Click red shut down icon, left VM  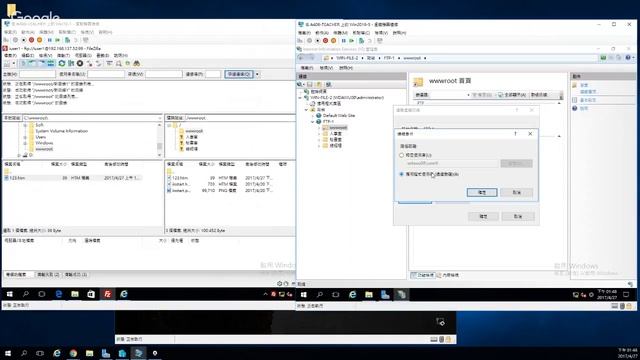click(31, 40)
